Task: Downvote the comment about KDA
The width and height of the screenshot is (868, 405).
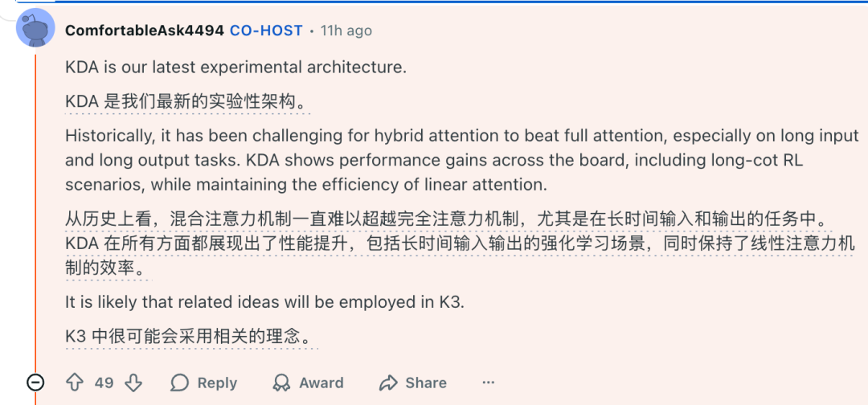Action: click(x=133, y=382)
